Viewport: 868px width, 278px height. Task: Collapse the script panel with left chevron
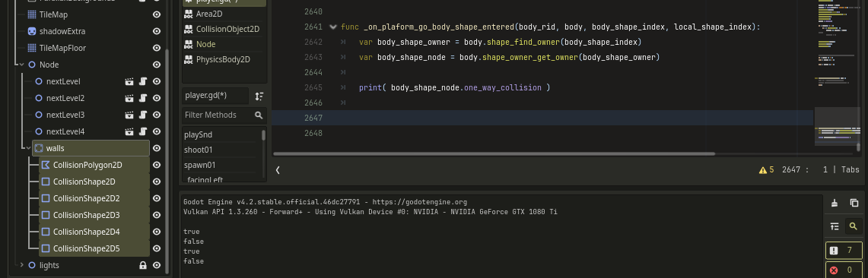click(278, 170)
